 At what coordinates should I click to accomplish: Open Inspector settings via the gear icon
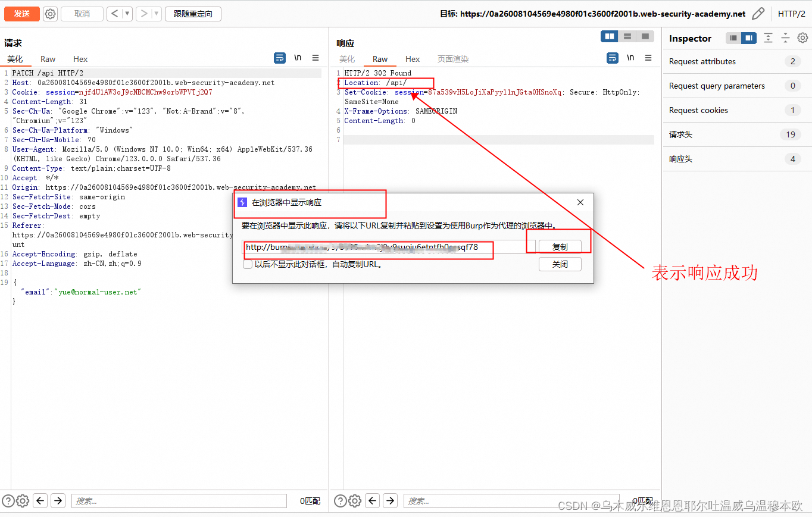tap(802, 37)
